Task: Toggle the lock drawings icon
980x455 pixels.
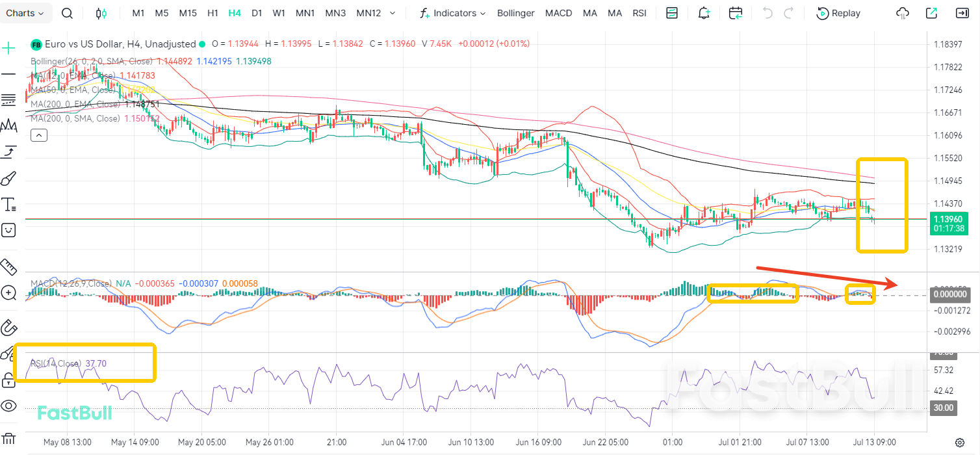Action: coord(8,380)
